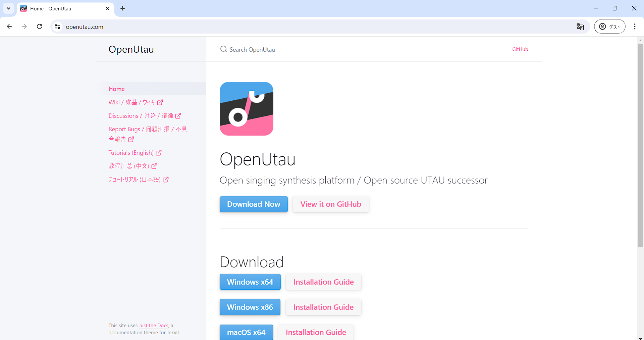Open the Wiki / 維基 / ウィキ link
The height and width of the screenshot is (340, 644).
tap(136, 102)
